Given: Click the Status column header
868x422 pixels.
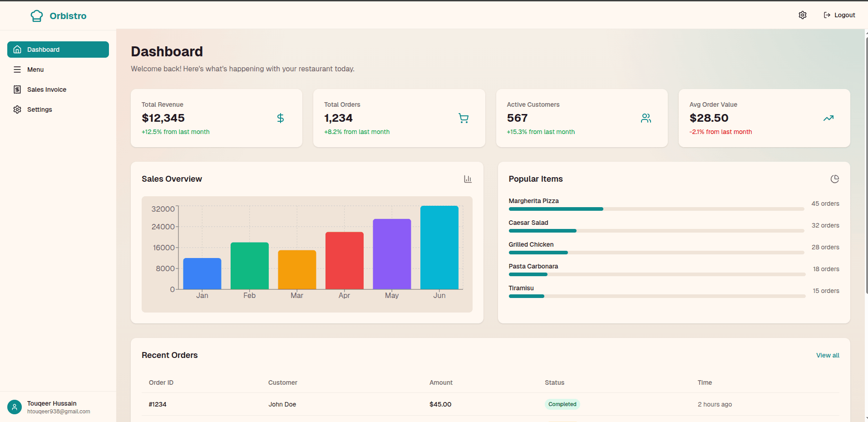Looking at the screenshot, I should click(554, 382).
